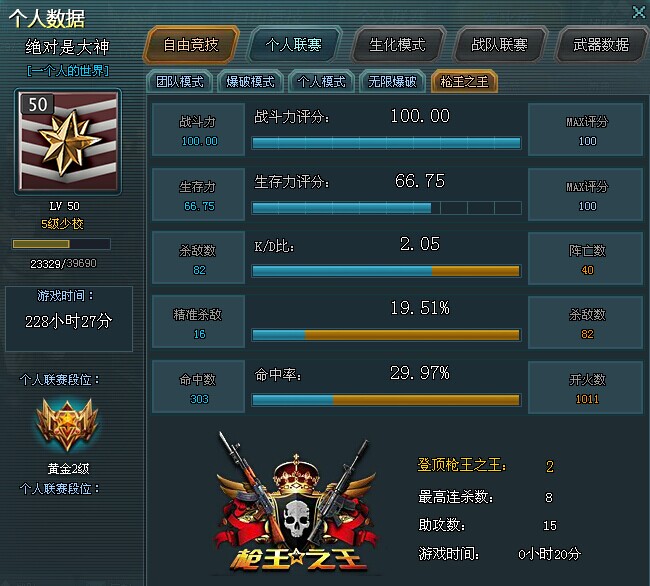Click the 命中率 accuracy bar
The image size is (650, 586).
point(386,400)
